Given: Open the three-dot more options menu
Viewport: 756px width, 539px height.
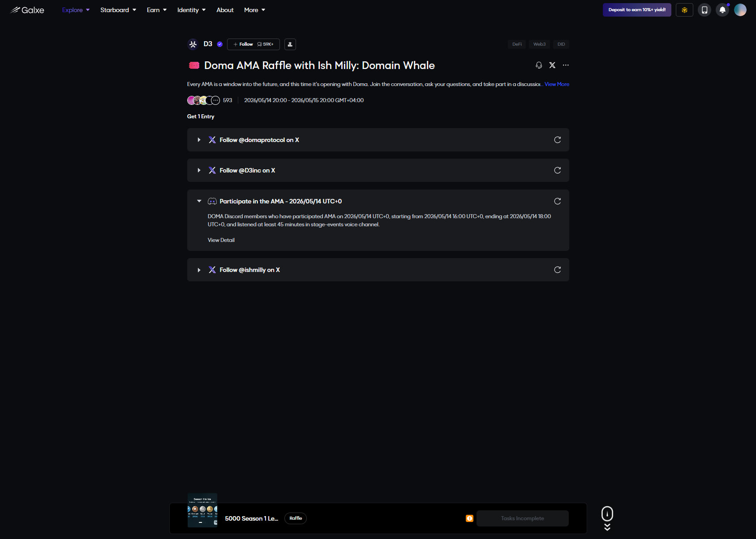Looking at the screenshot, I should pos(566,65).
